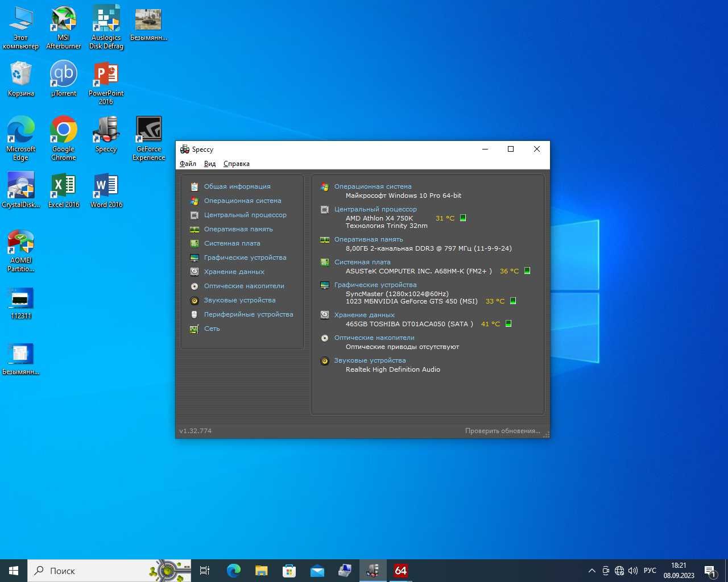Viewport: 728px width, 582px height.
Task: Select the Звуковые устройства sidebar icon
Action: (195, 300)
